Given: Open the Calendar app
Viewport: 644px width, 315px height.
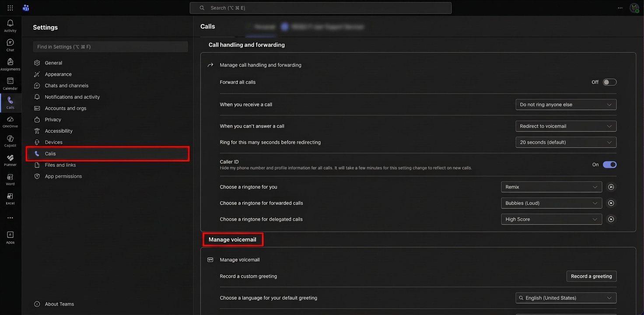Looking at the screenshot, I should 10,84.
